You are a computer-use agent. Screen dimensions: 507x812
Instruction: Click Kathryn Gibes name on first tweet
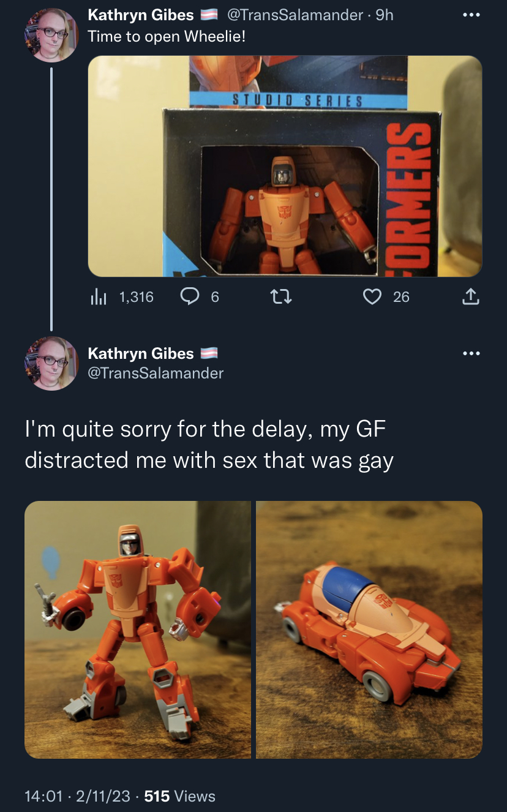141,15
